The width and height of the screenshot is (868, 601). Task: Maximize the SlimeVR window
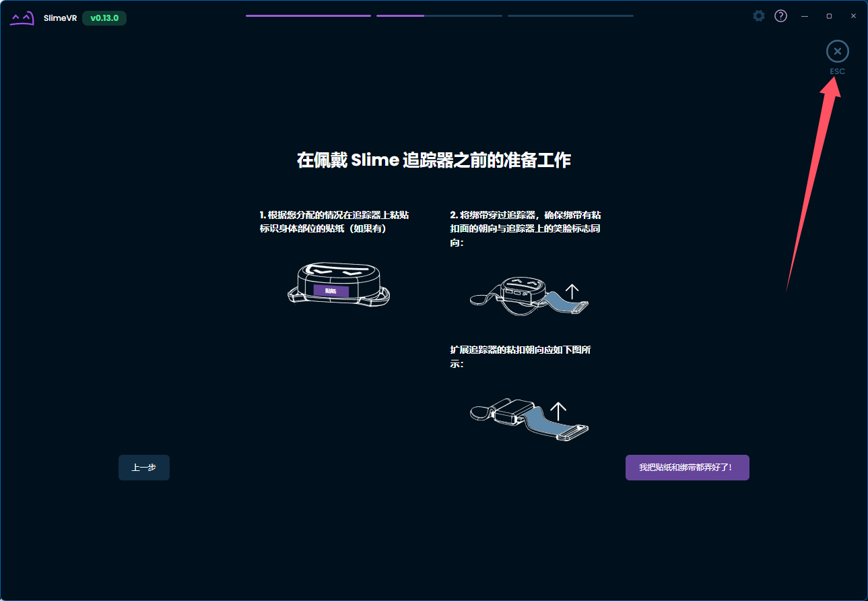point(829,15)
